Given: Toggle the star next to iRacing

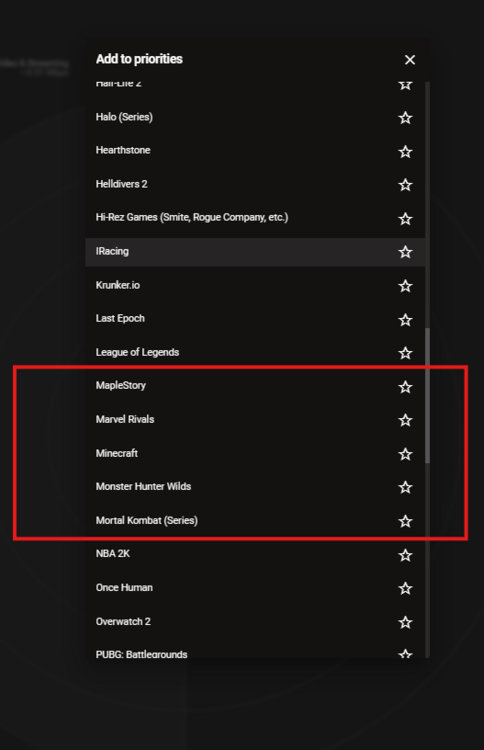Looking at the screenshot, I should [x=405, y=252].
